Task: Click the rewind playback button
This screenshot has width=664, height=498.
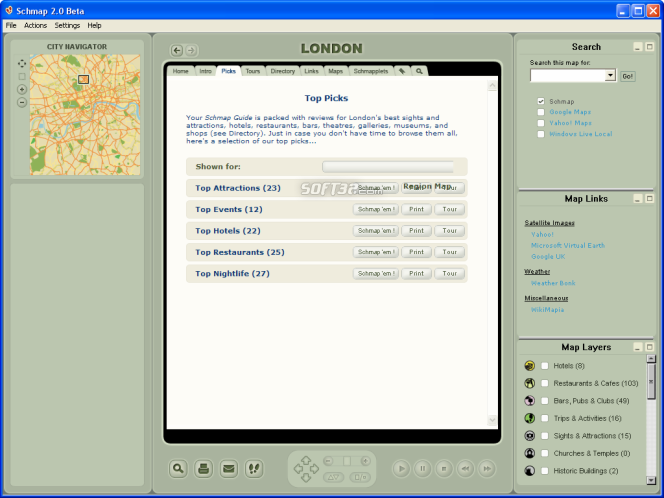Action: click(465, 469)
